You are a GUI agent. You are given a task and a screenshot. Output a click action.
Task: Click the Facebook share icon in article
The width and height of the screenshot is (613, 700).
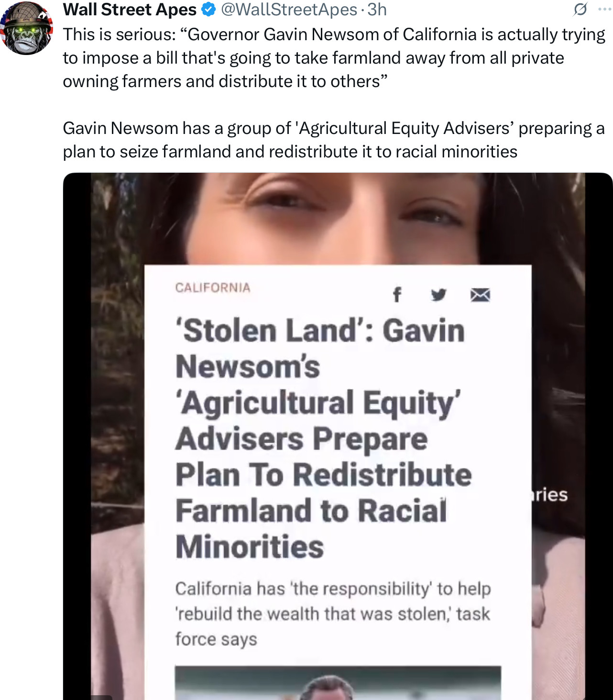point(396,295)
